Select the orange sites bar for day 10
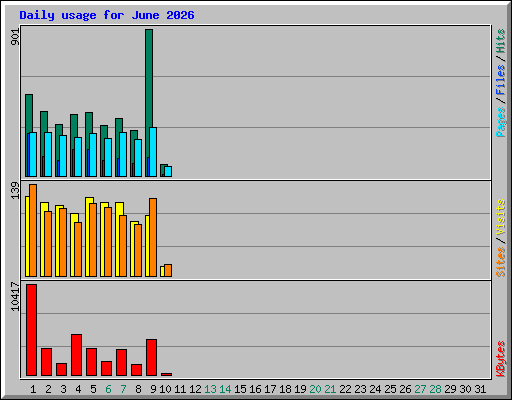The height and width of the screenshot is (400, 512). click(x=168, y=270)
